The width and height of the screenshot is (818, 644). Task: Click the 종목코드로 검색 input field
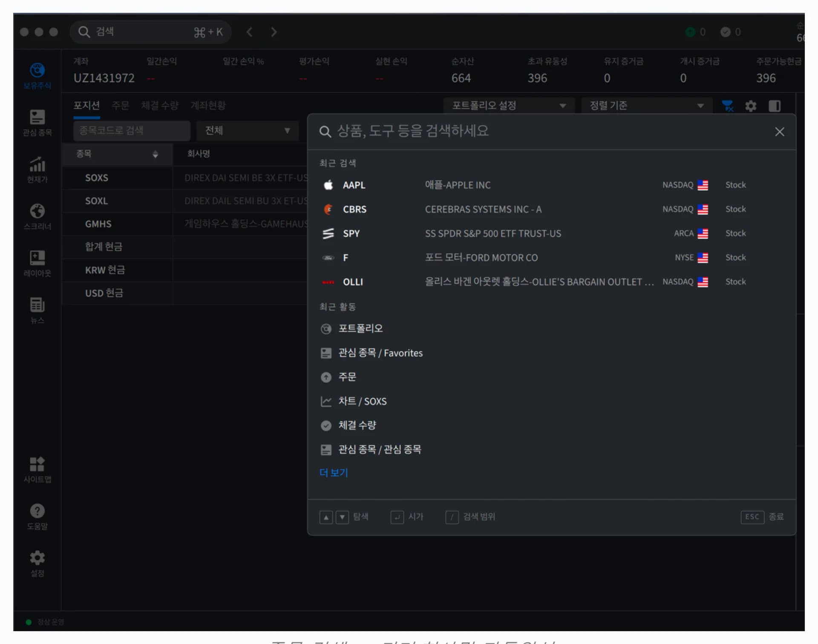[132, 130]
